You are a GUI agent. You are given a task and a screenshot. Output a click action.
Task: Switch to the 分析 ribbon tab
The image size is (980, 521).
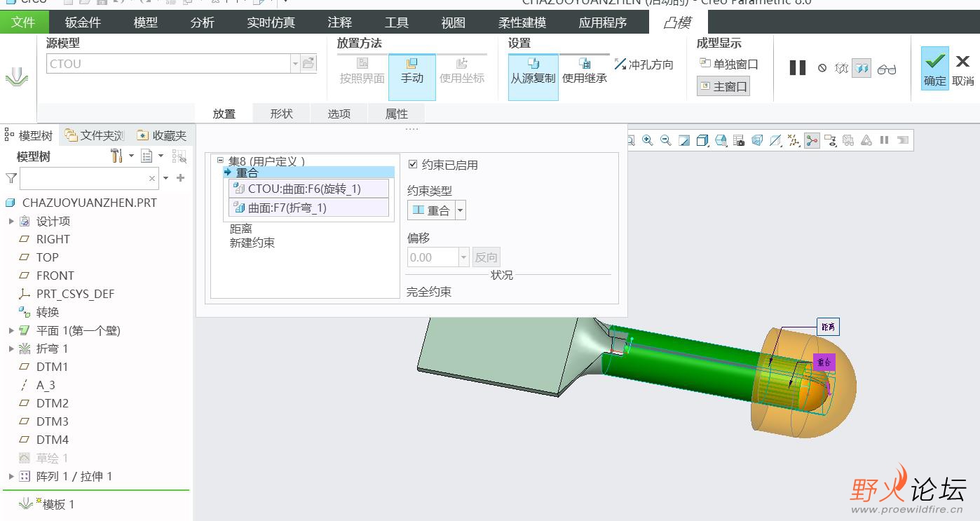[x=203, y=22]
